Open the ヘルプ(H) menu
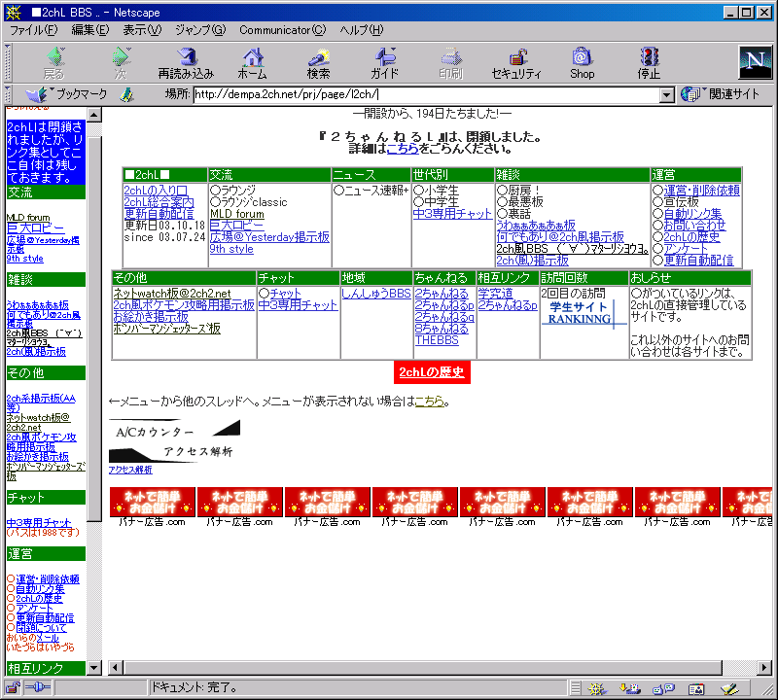This screenshot has width=778, height=700. pos(362,30)
